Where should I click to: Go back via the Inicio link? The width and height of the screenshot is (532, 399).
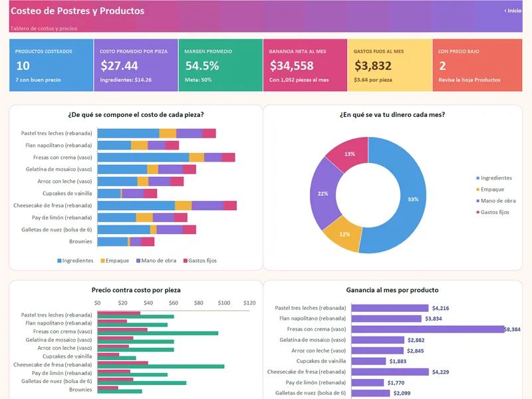[513, 11]
